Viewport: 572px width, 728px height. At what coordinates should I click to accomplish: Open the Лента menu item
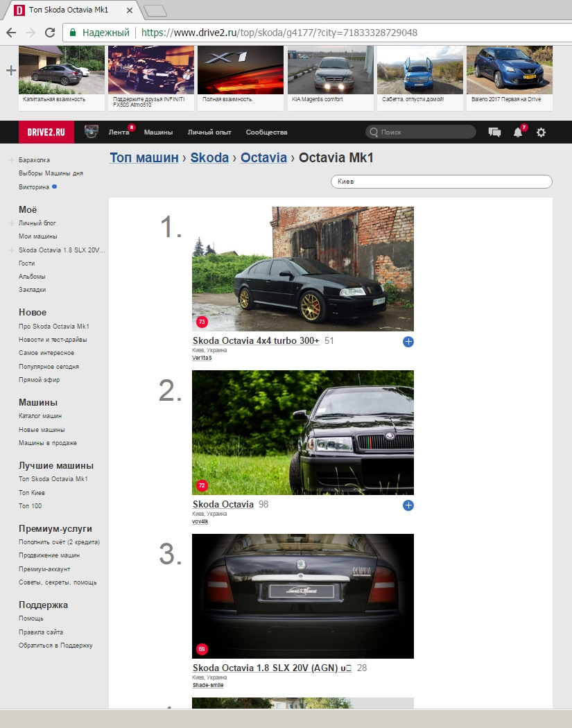tap(119, 132)
